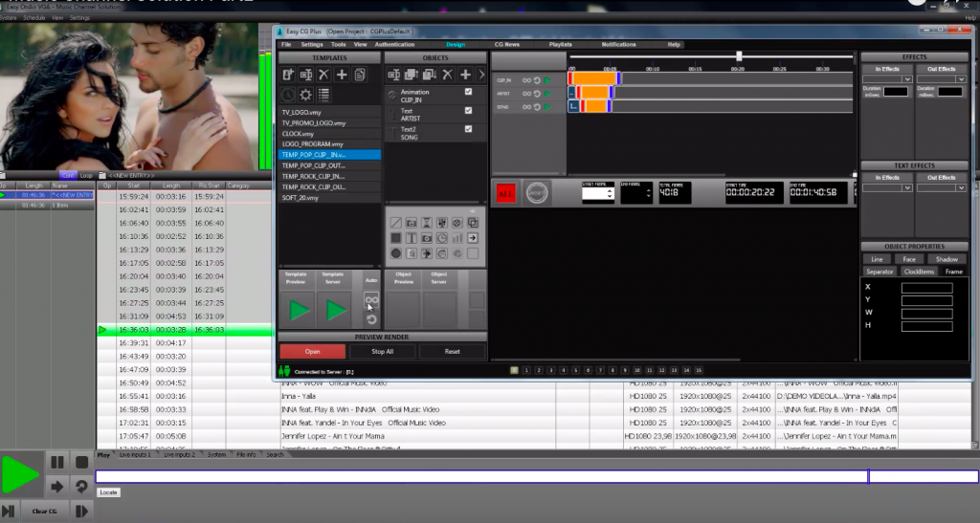Toggle the Text2 SONG object checkbox
The width and height of the screenshot is (980, 523).
click(468, 129)
